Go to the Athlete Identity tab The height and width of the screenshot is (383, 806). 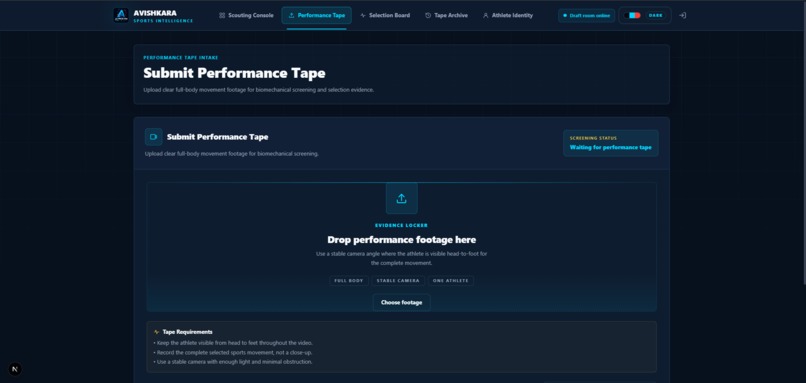point(508,15)
